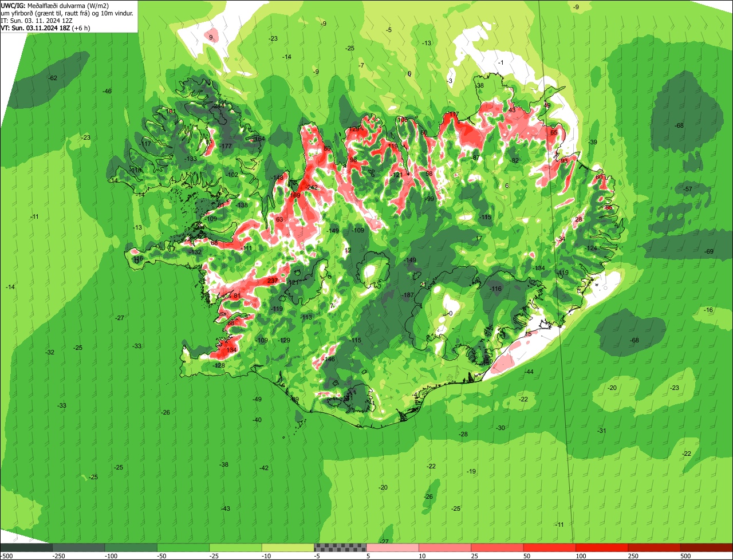Click the "-69" value east of Iceland
Image resolution: width=733 pixels, height=560 pixels.
(709, 252)
